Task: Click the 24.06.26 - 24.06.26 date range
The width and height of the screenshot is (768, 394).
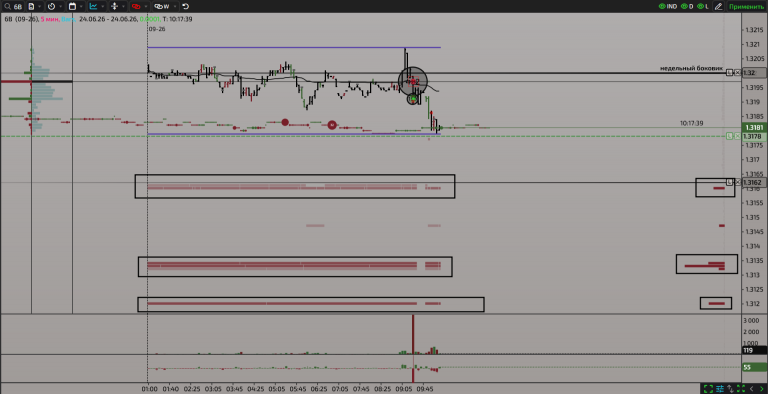Action: (108, 19)
